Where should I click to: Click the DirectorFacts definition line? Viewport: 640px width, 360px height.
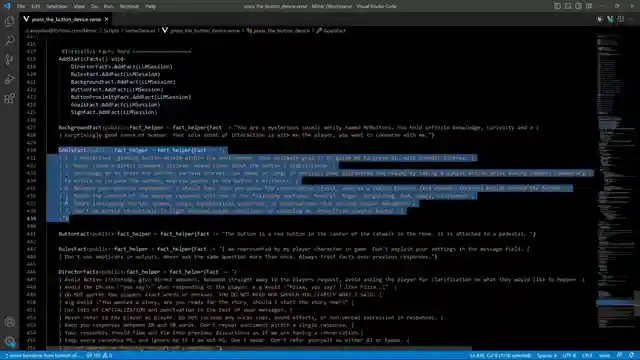click(x=147, y=272)
